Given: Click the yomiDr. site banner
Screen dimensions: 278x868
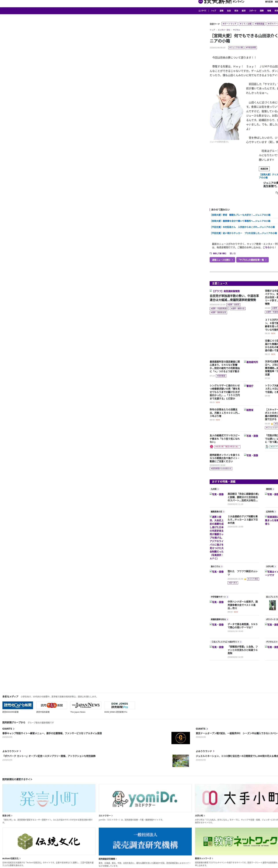Looking at the screenshot, I should pos(145,799).
